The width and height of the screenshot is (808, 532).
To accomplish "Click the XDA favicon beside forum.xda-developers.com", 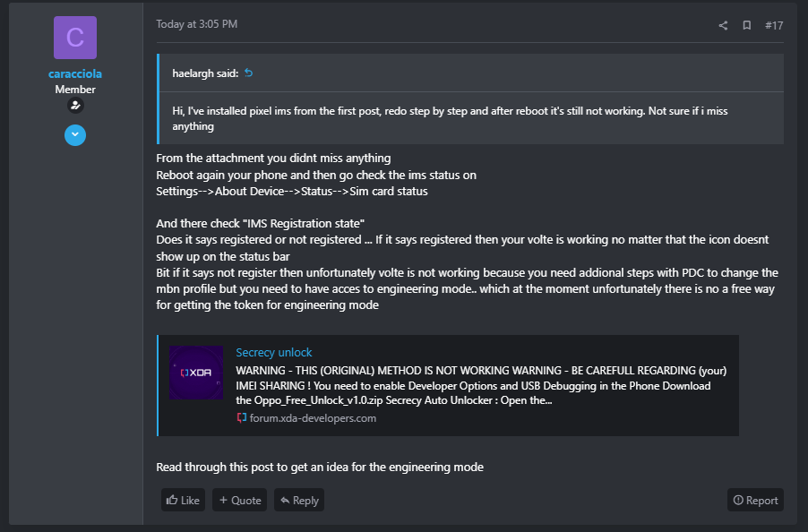I will click(241, 418).
